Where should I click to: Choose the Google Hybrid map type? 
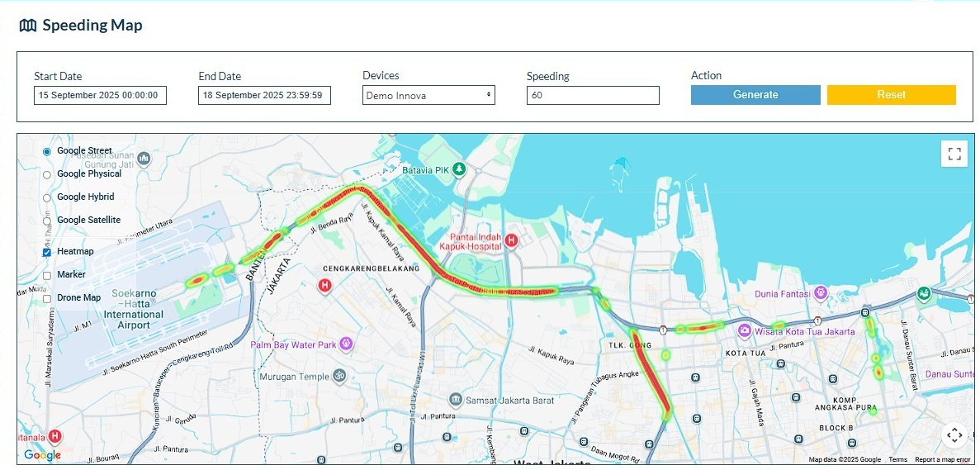click(x=47, y=197)
